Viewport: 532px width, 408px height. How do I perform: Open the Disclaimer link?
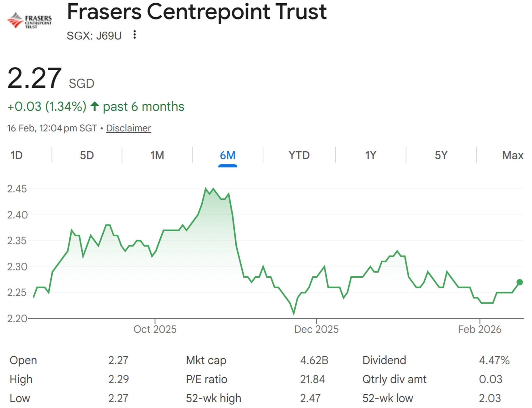pyautogui.click(x=128, y=128)
